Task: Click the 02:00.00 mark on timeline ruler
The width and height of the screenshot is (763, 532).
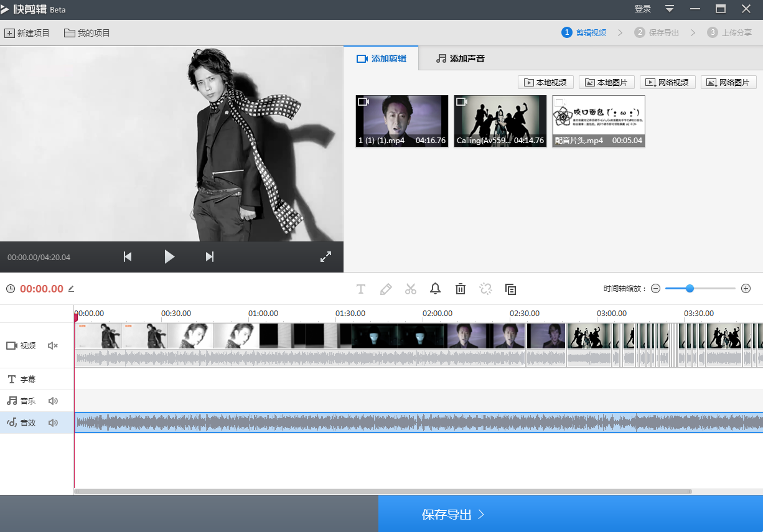Action: point(438,313)
